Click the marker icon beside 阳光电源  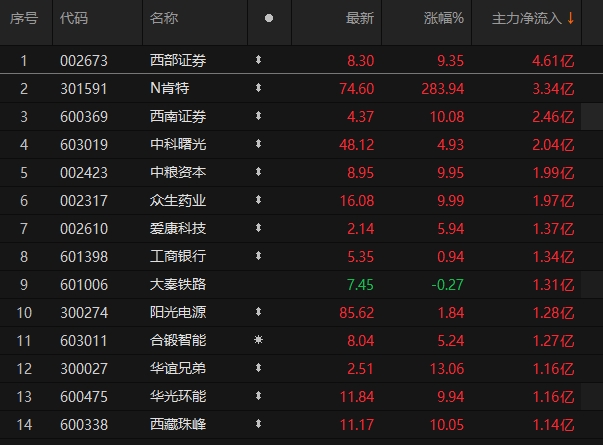258,312
